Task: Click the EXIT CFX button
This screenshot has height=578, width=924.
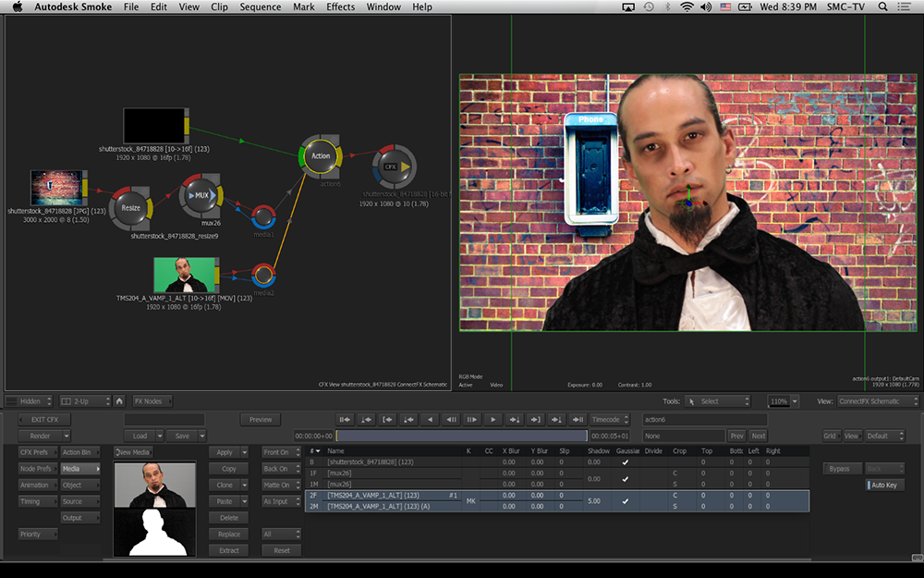Action: [x=44, y=420]
